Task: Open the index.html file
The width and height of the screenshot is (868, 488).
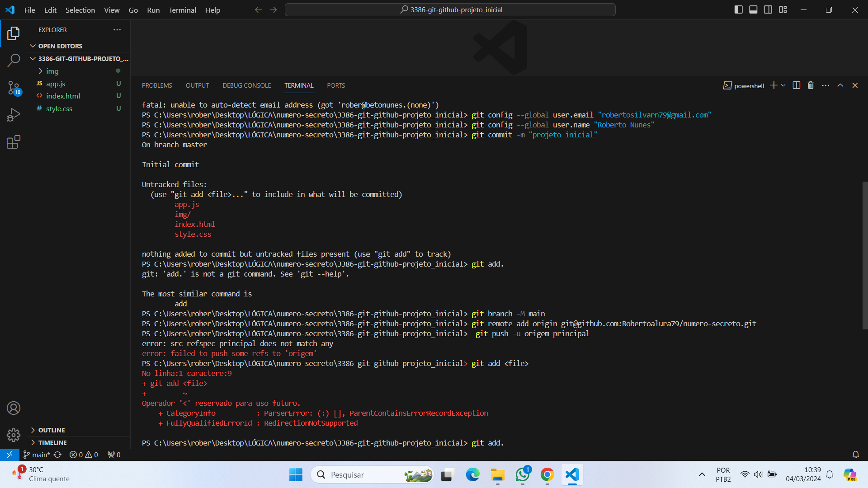Action: [x=79, y=96]
